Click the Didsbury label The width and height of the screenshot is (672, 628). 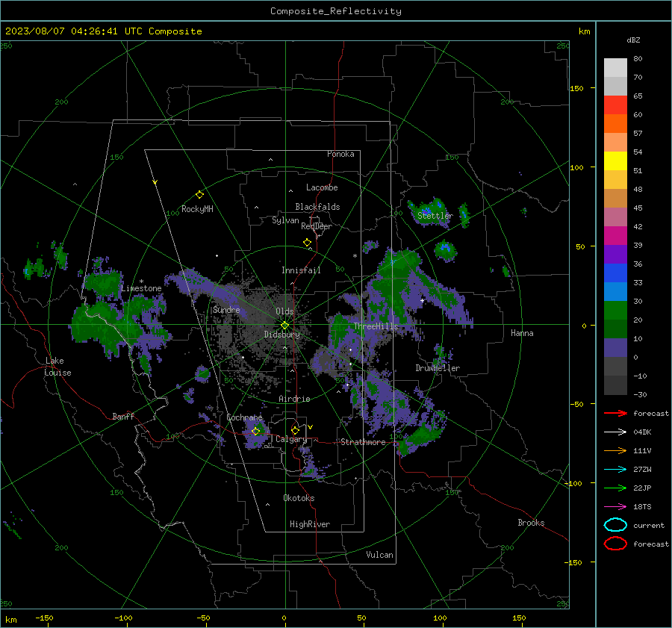[x=281, y=335]
